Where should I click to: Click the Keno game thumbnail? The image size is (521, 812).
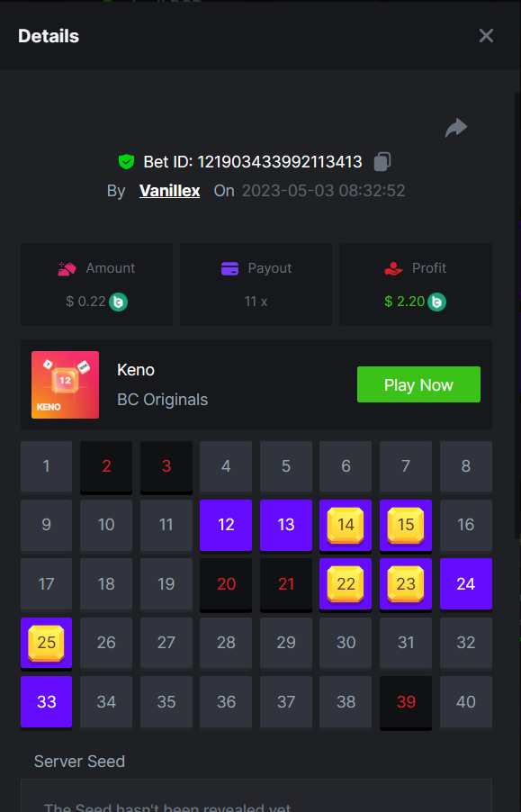65,384
